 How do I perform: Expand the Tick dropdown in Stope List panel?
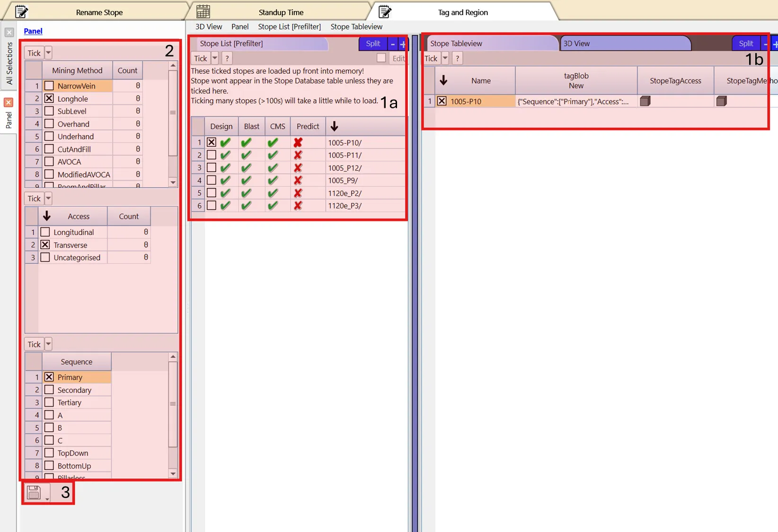coord(215,58)
